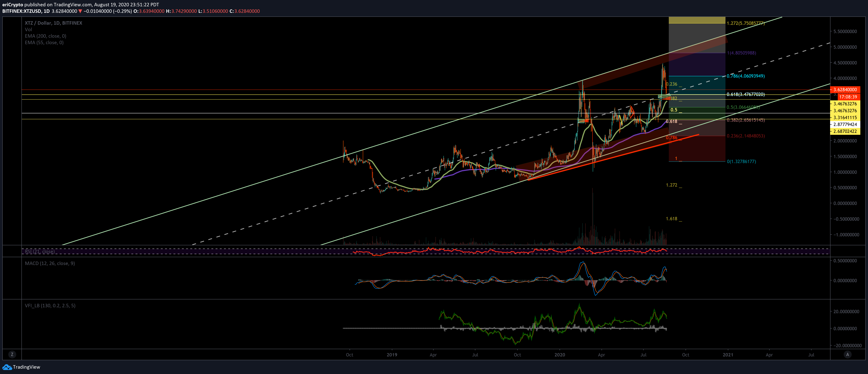Click the yellow 2.68702422 price label
The height and width of the screenshot is (374, 868).
[845, 132]
